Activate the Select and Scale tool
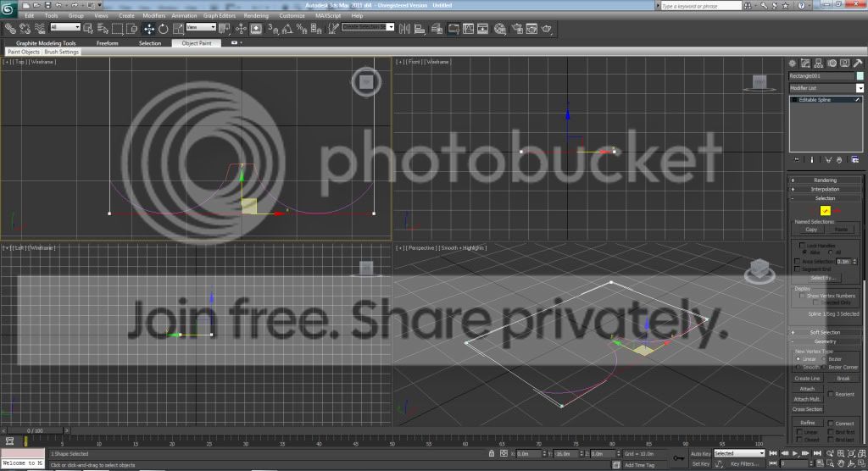 click(178, 29)
